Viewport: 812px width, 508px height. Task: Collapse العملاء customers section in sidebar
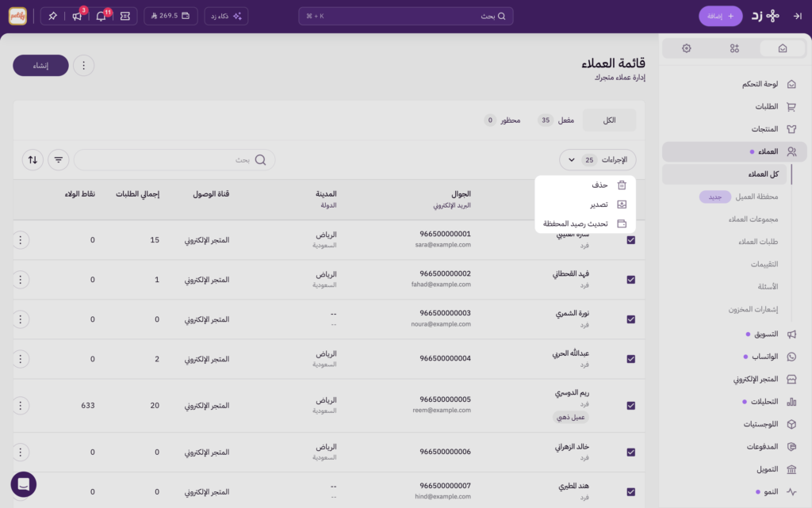click(734, 151)
